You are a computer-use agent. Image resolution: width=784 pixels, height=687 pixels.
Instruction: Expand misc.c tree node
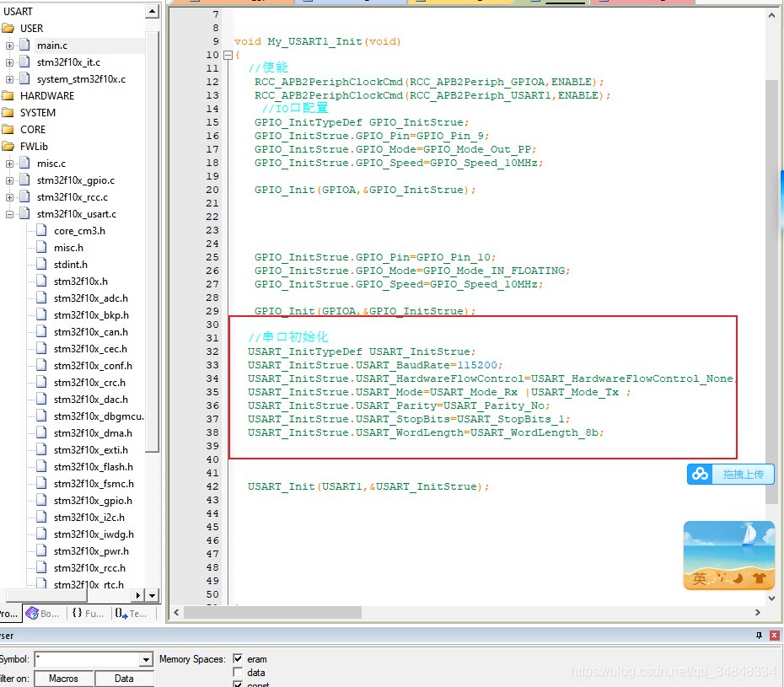coord(9,164)
